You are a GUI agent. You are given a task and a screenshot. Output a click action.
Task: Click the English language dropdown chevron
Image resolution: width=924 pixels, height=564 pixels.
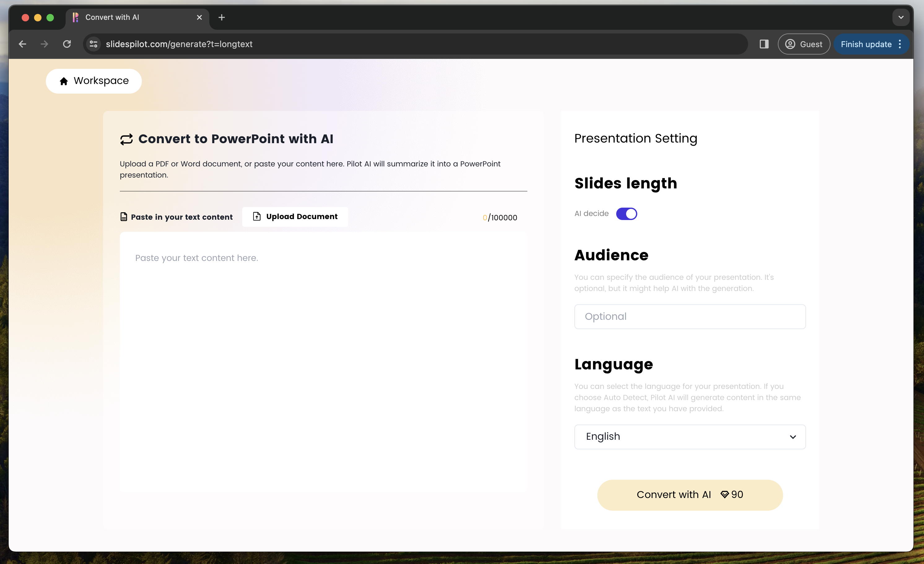(792, 437)
